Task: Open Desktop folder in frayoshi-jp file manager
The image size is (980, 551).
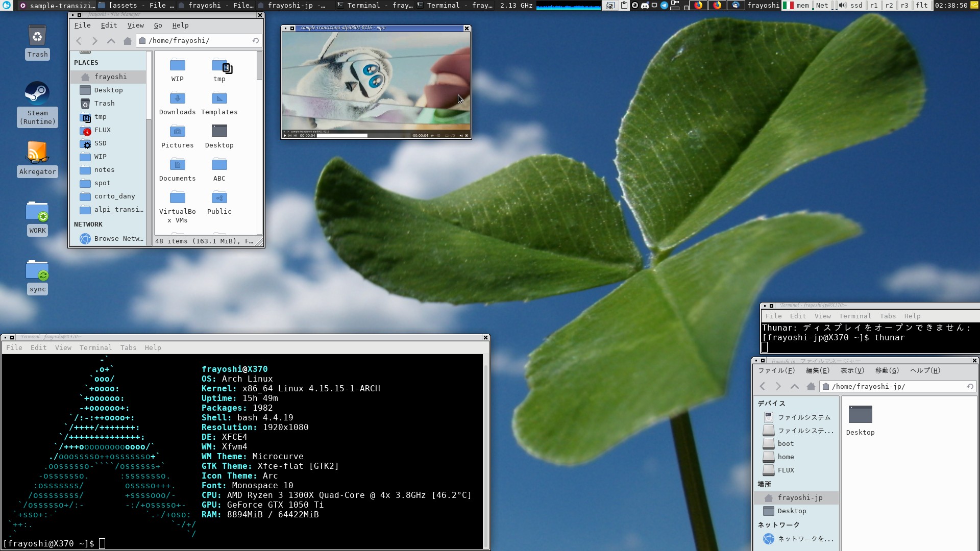Action: 860,420
